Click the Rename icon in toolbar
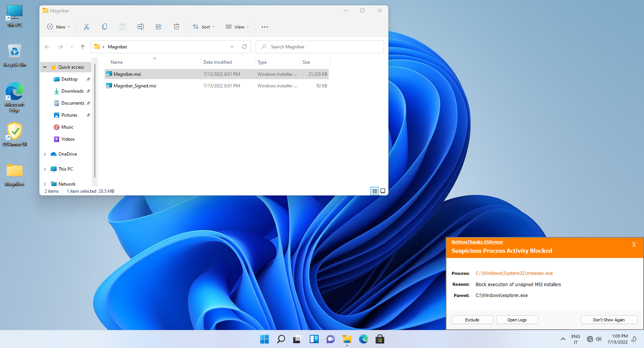The image size is (644, 348). [141, 27]
